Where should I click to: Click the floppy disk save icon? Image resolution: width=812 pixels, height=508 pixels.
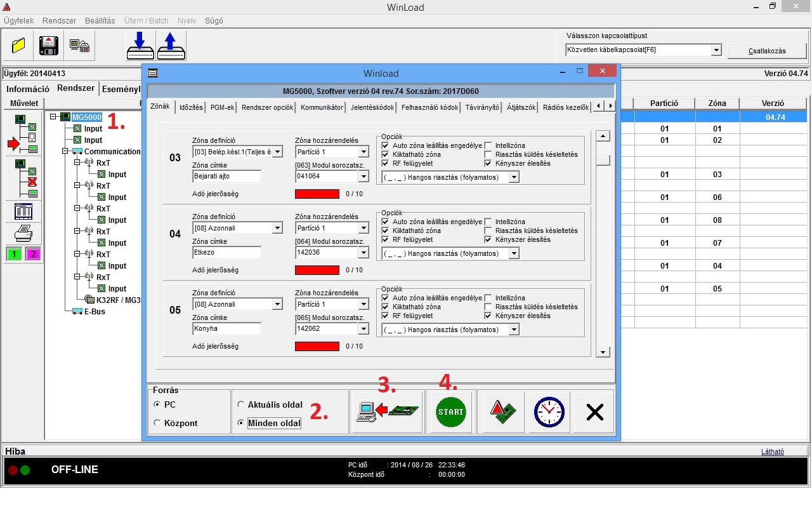[x=49, y=46]
